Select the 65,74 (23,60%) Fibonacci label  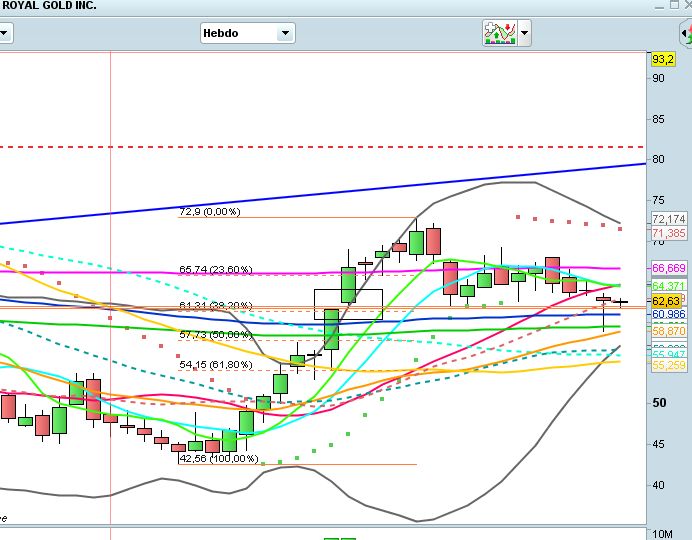click(216, 270)
